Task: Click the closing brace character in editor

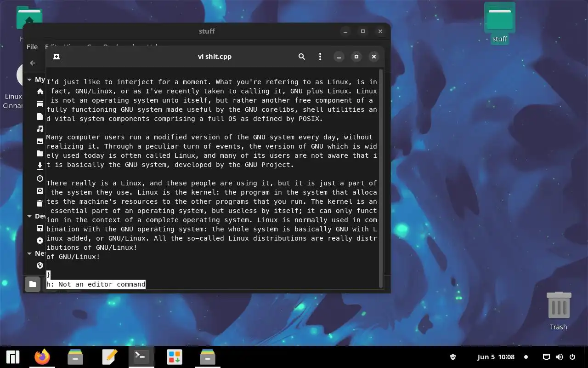Action: [x=48, y=275]
